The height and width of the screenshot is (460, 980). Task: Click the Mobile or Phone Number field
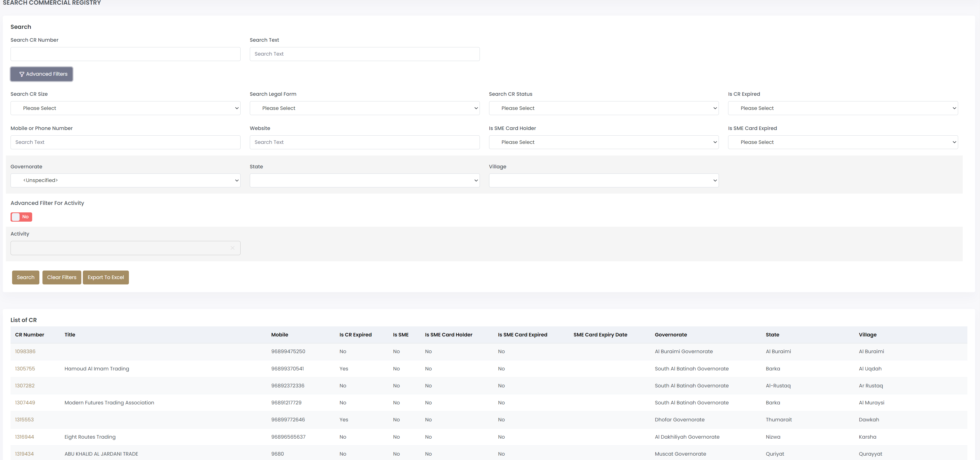pyautogui.click(x=125, y=142)
